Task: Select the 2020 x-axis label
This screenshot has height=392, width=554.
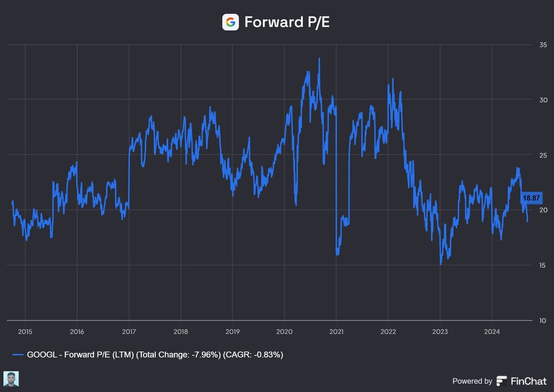Action: 284,332
